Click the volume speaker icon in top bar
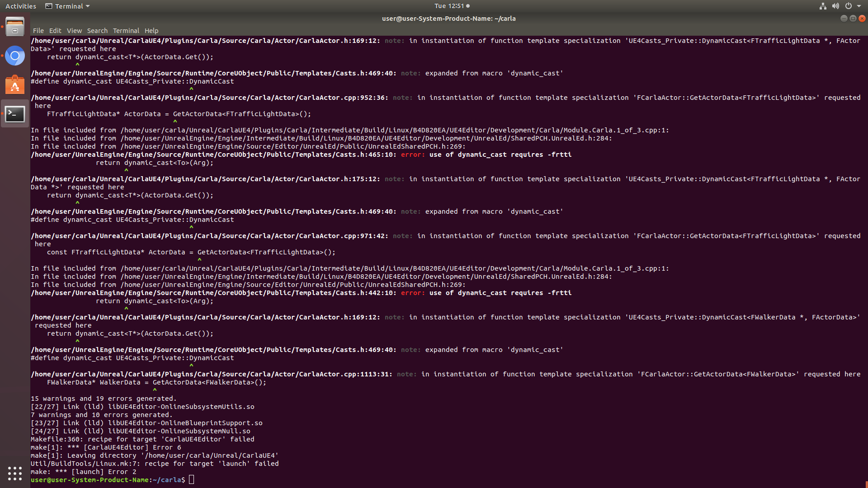This screenshot has height=488, width=868. click(836, 6)
